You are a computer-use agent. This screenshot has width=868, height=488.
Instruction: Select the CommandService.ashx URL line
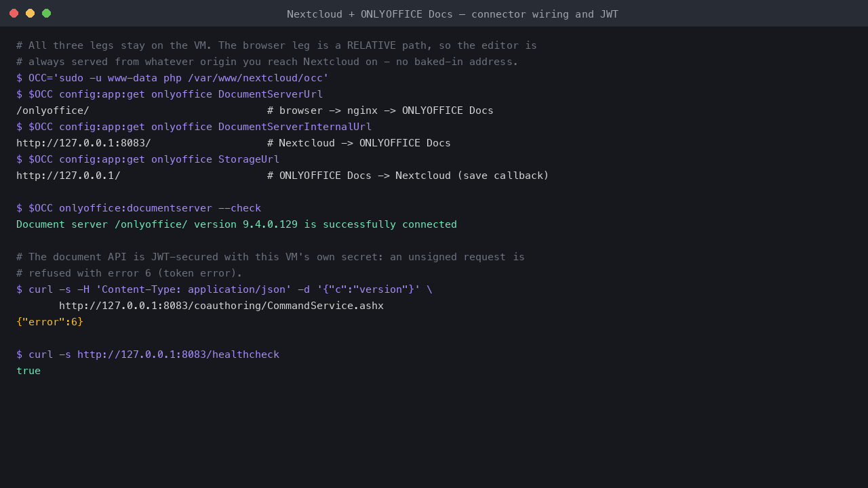pos(221,306)
